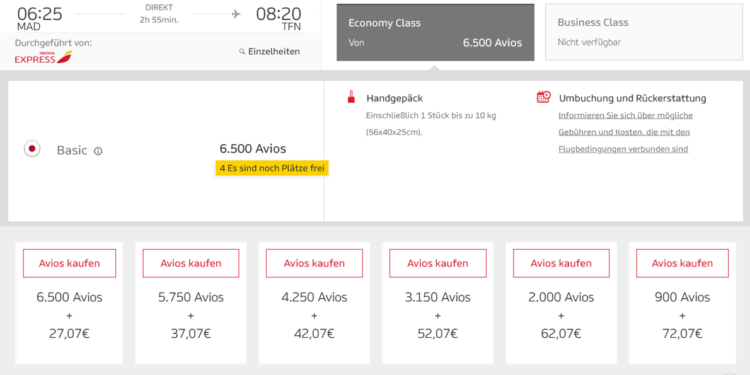Click the '5.750 Avios' amount text
This screenshot has height=375, width=750.
[x=191, y=298]
